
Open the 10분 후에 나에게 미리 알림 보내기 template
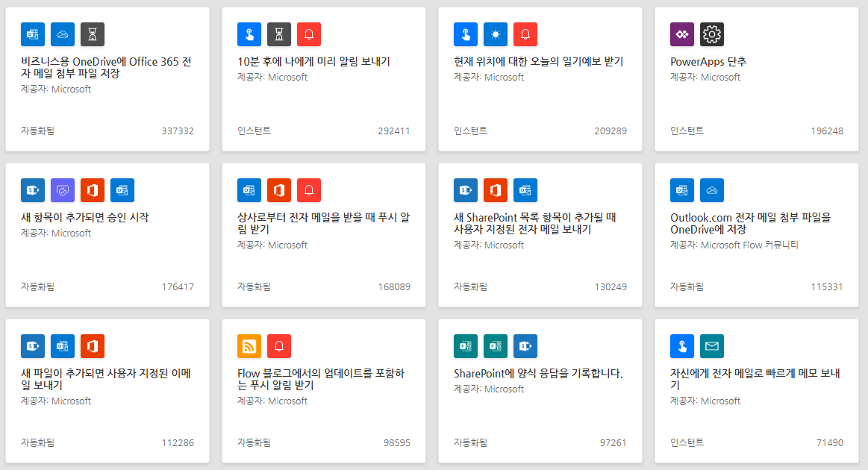point(313,62)
